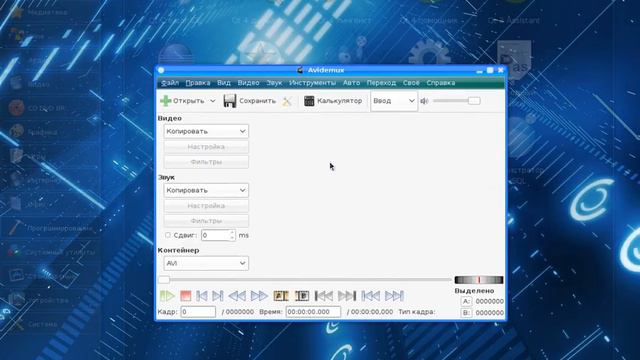Open the Ввод preview mode dropdown
The image size is (640, 360).
pos(394,101)
